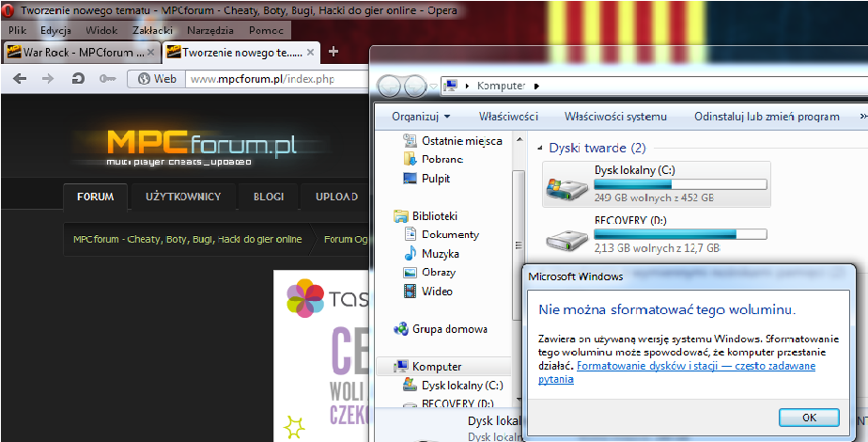The image size is (868, 442).
Task: Click Komputer in Explorer address path
Action: [x=501, y=86]
